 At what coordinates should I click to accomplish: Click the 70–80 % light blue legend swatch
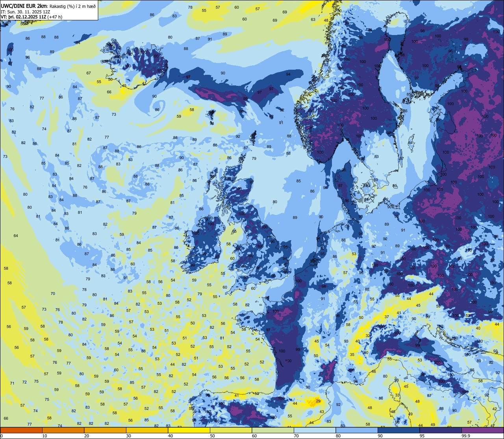coord(315,430)
